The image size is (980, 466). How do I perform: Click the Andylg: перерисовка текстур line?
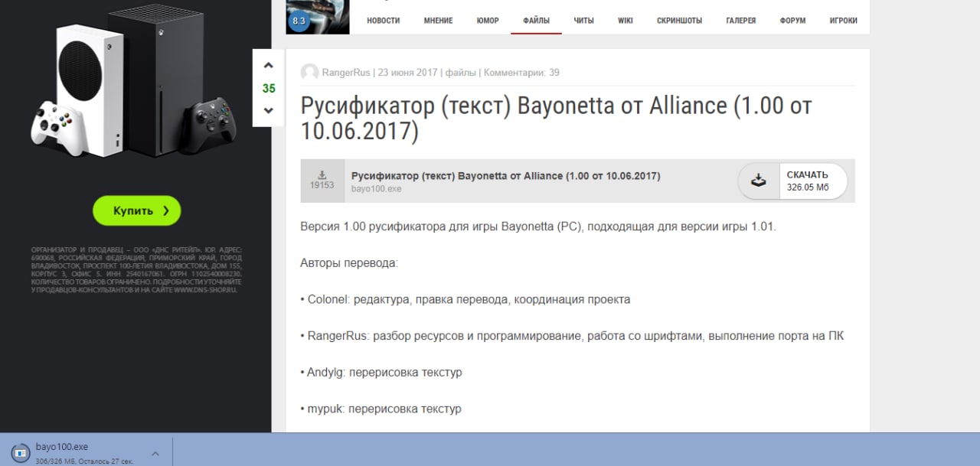381,373
